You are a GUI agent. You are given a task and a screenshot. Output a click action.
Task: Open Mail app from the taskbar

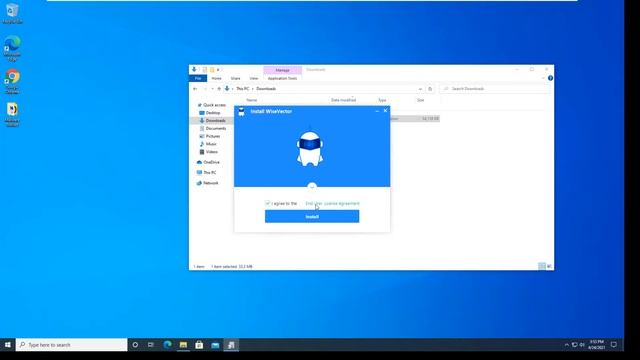pyautogui.click(x=215, y=345)
